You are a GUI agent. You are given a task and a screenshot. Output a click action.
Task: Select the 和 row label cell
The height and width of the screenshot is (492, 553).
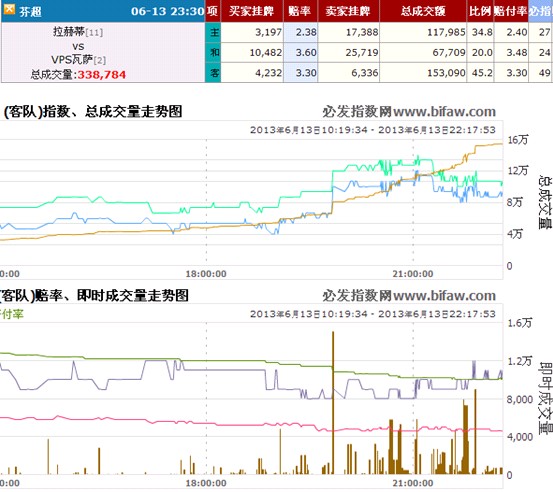tap(213, 53)
